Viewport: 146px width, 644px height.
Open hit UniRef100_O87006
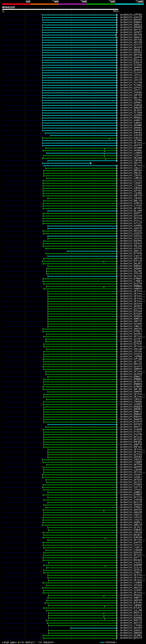(131, 218)
